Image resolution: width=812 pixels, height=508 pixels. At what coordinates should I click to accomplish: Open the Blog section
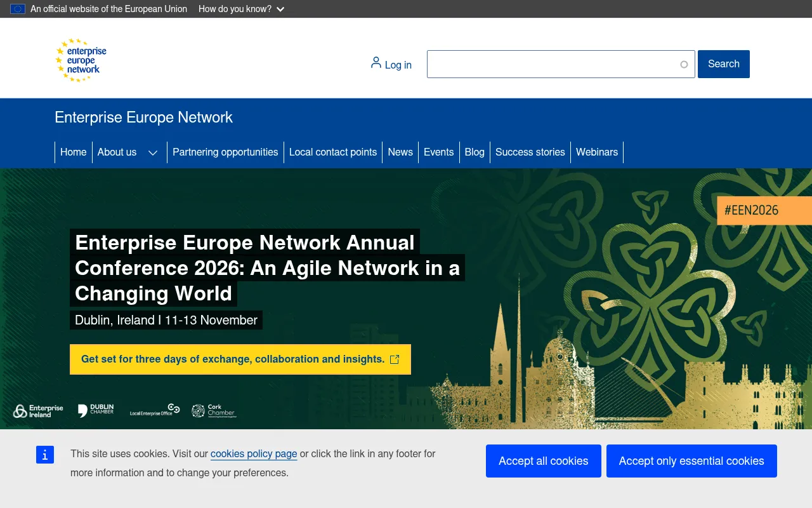pos(475,152)
